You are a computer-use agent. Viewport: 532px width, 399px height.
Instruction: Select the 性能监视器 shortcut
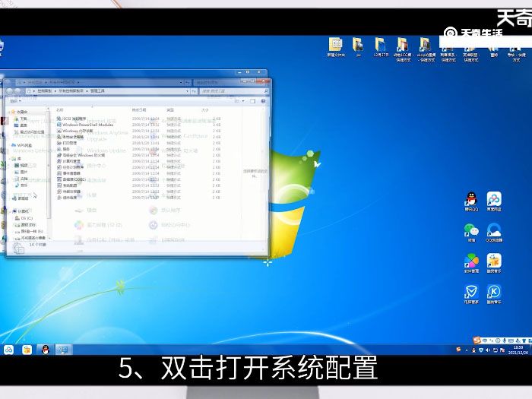69,192
